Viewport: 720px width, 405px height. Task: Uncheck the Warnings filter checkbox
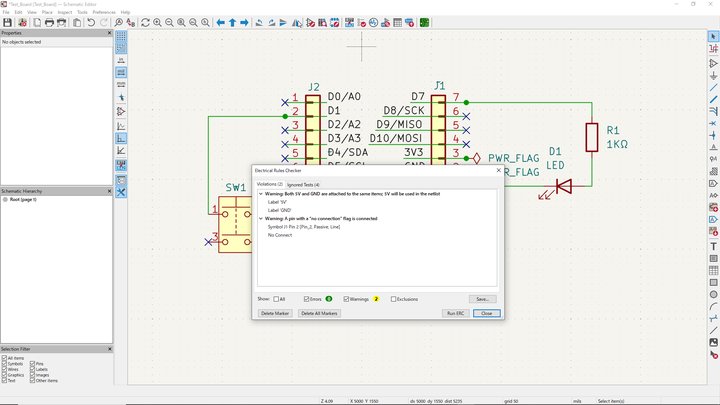[x=346, y=299]
